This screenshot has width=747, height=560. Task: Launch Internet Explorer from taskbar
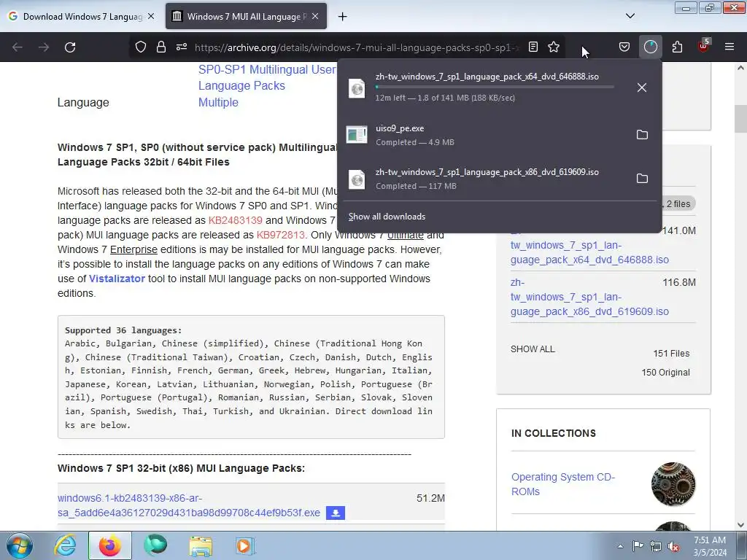point(65,545)
